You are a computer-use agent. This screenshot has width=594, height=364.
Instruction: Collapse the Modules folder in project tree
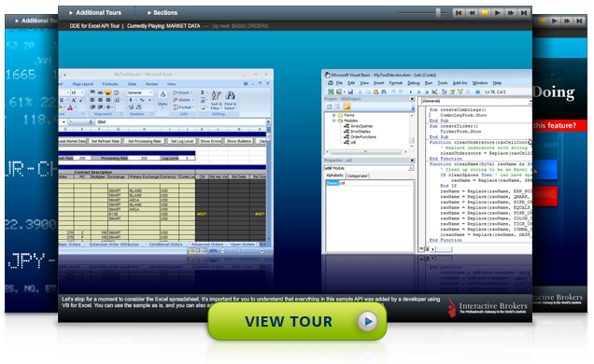pos(333,120)
